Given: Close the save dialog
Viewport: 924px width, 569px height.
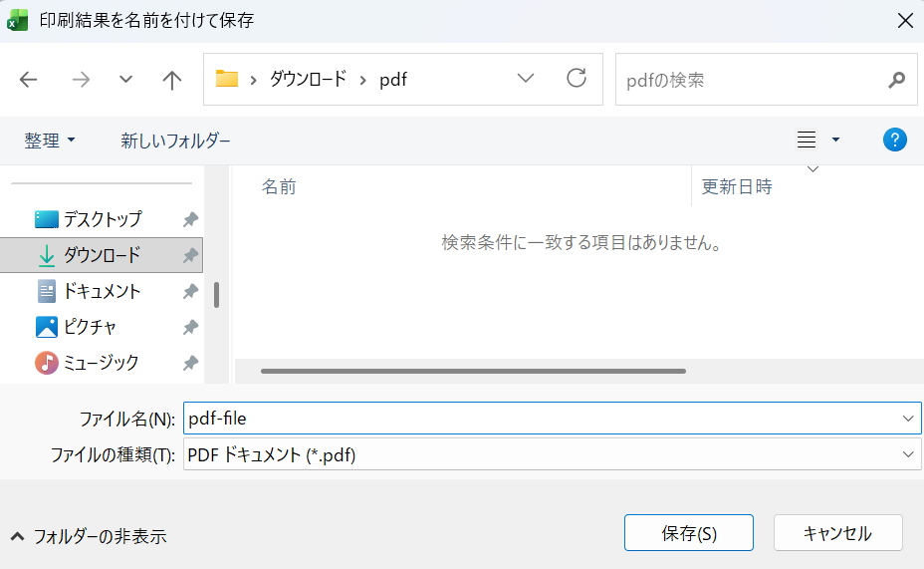Looking at the screenshot, I should click(x=905, y=21).
